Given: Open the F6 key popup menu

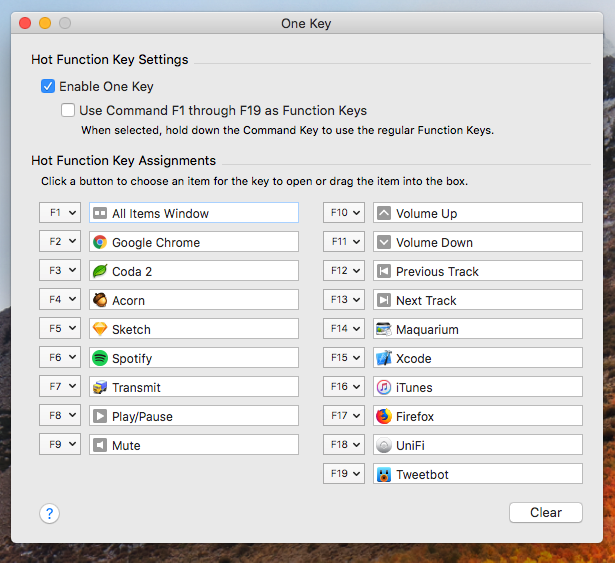Looking at the screenshot, I should 59,358.
